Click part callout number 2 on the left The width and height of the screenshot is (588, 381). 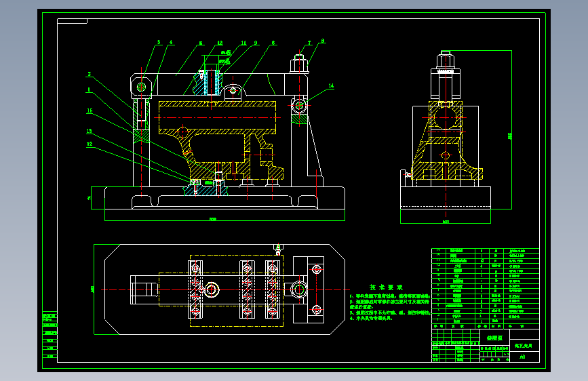click(90, 74)
